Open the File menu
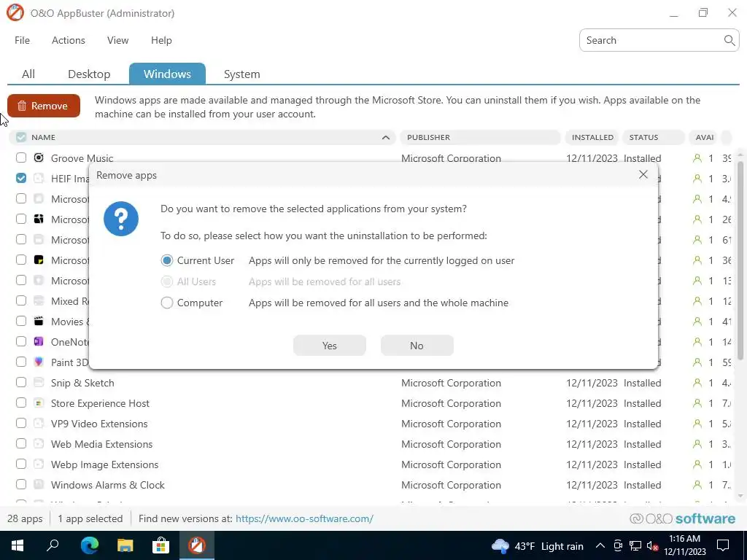The width and height of the screenshot is (747, 560). pos(22,41)
